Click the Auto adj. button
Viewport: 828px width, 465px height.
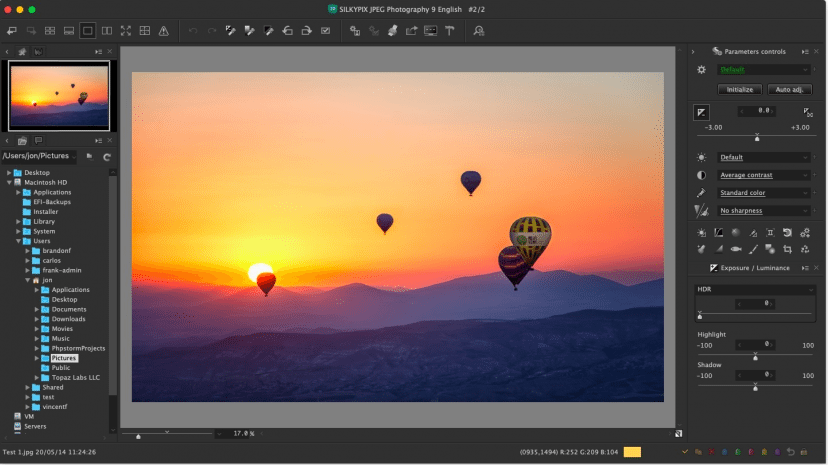pos(791,89)
